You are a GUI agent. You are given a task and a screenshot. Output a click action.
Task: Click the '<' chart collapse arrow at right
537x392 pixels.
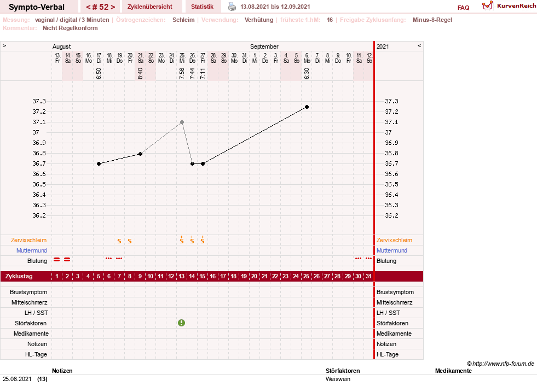point(419,45)
